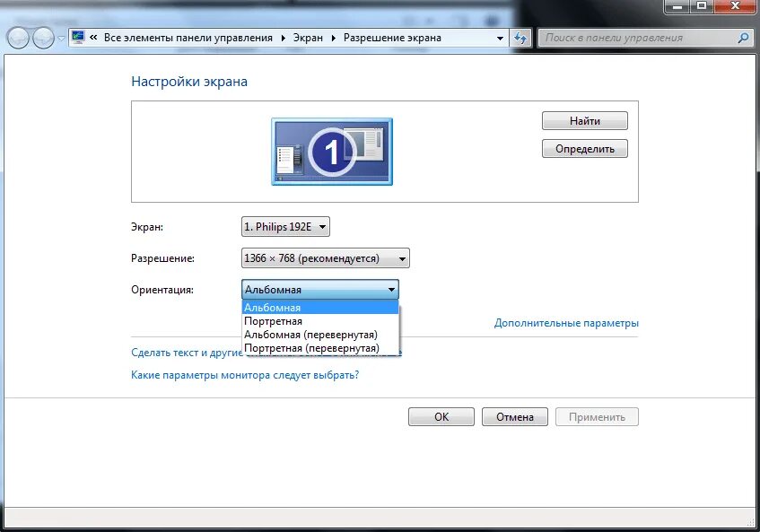Click the 'Экран:' label
The image size is (760, 532).
[x=147, y=227]
